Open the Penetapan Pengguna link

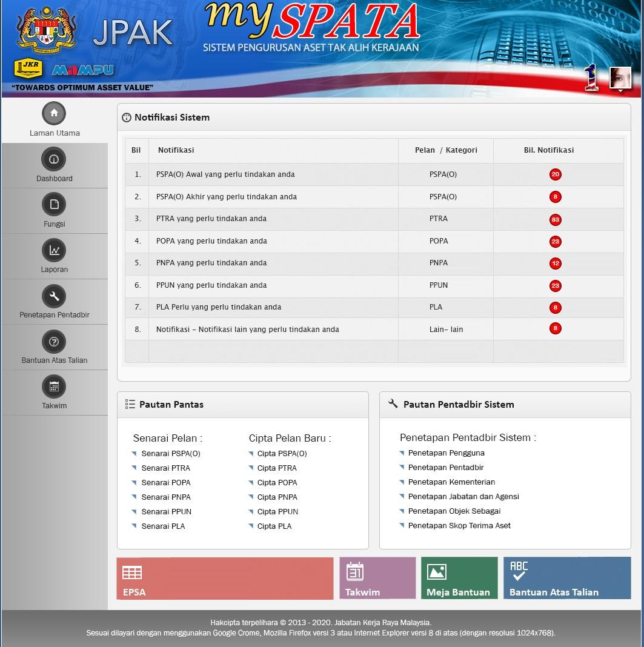point(446,453)
